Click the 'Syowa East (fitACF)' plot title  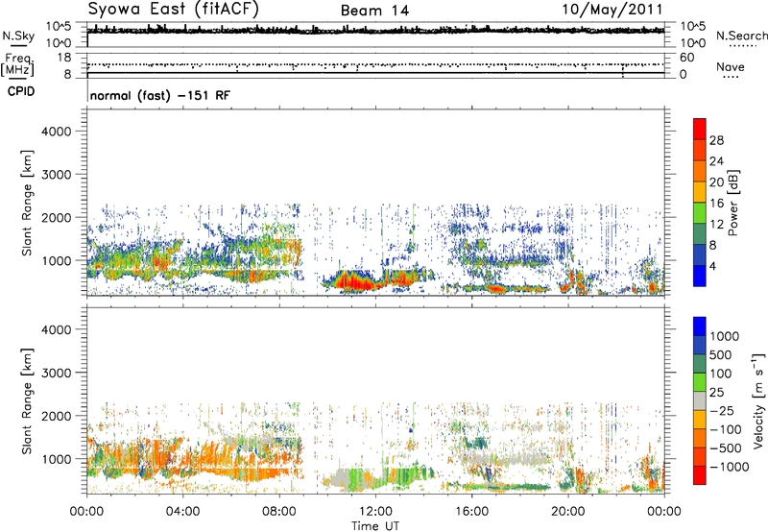(173, 10)
